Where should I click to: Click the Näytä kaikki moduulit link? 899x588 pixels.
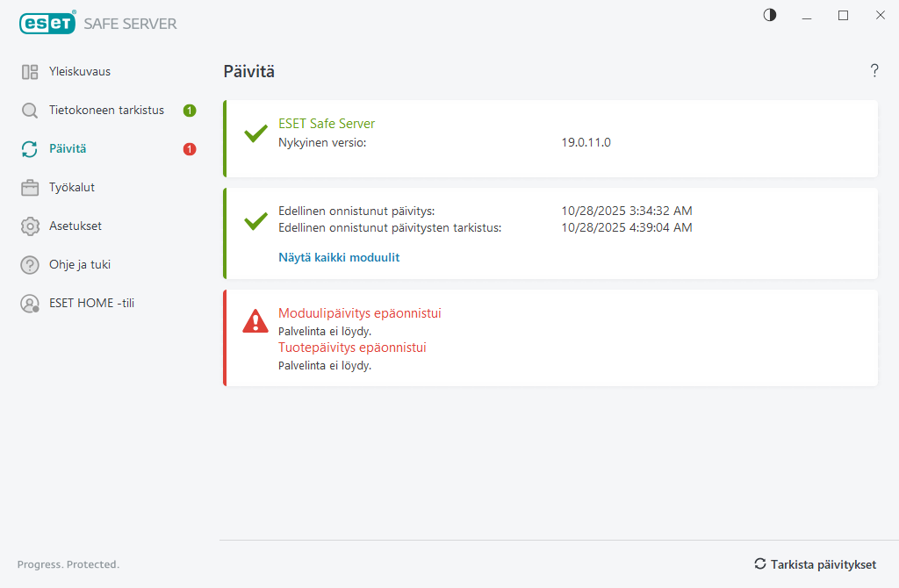pyautogui.click(x=339, y=258)
